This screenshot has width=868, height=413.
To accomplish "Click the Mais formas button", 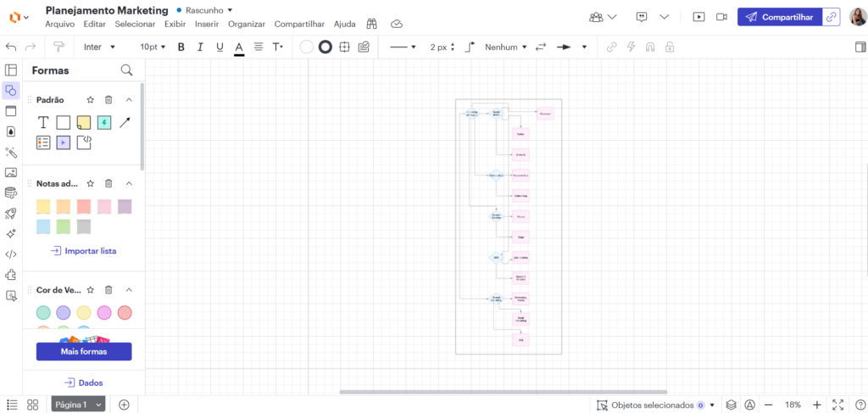I will click(x=84, y=352).
